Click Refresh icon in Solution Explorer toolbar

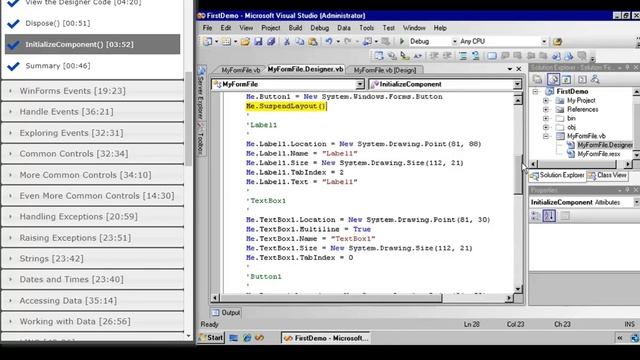(567, 79)
